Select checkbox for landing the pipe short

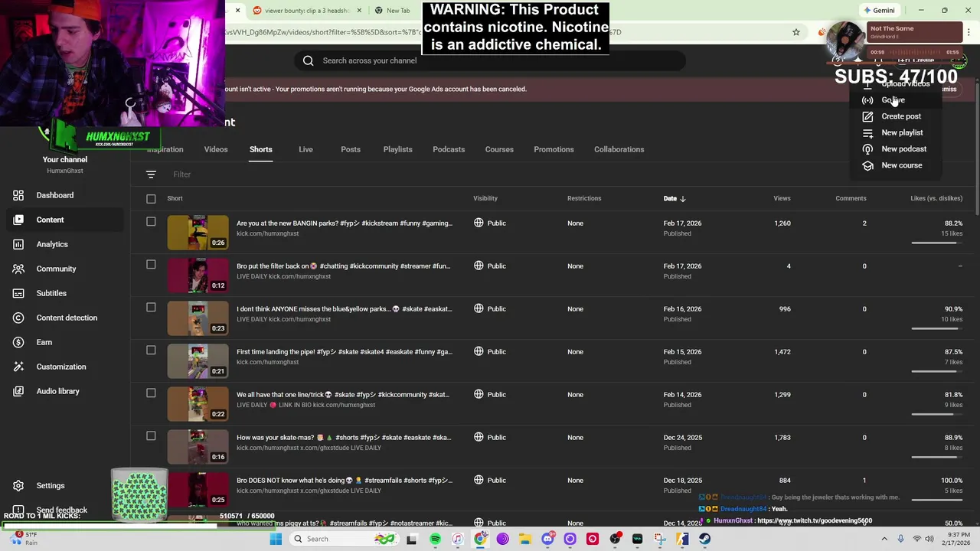(151, 350)
